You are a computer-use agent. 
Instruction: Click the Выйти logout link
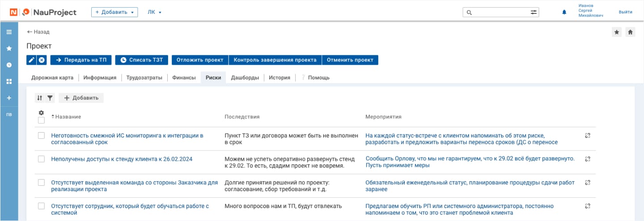coord(625,13)
